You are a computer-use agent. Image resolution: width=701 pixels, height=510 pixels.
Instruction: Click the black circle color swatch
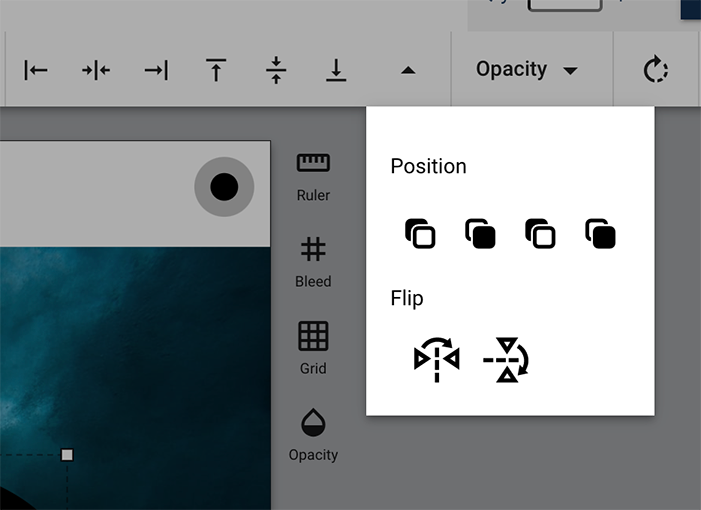pyautogui.click(x=224, y=187)
